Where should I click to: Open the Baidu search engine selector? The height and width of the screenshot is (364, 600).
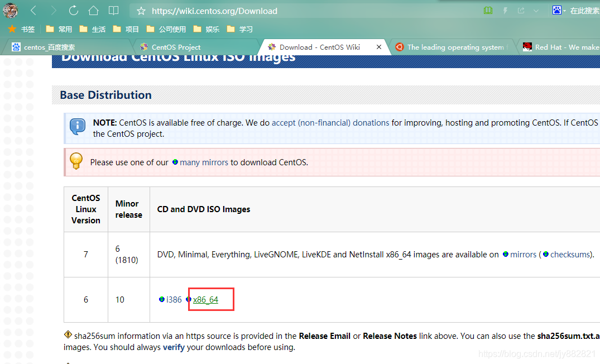[x=559, y=11]
